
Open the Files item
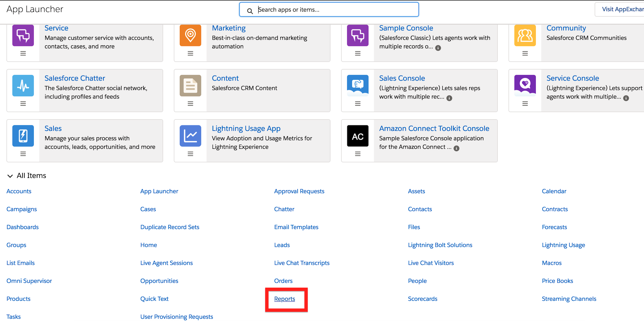(414, 227)
